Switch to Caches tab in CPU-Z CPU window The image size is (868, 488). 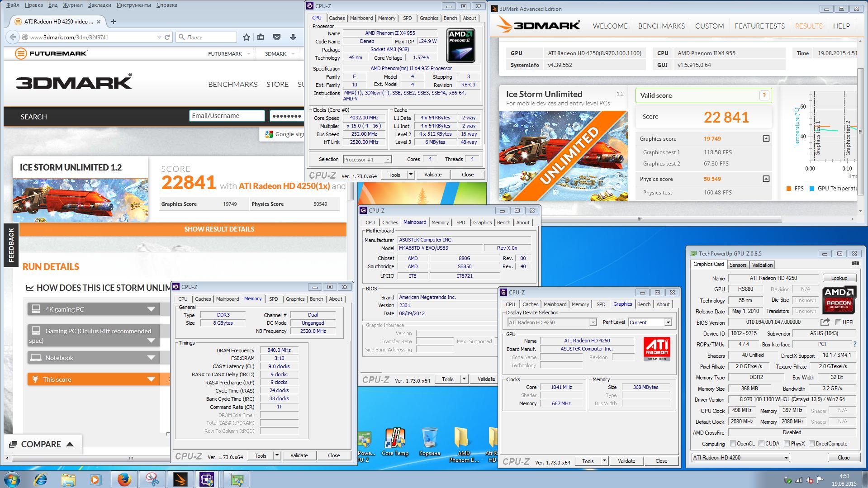[x=337, y=18]
